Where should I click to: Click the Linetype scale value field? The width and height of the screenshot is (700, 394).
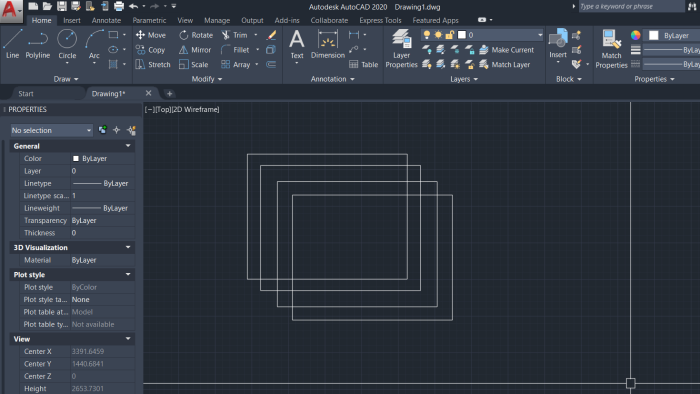point(102,196)
